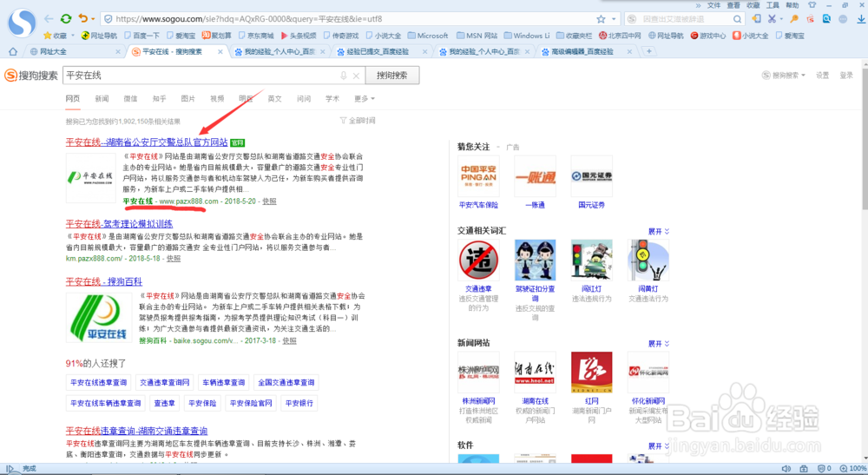Click the status bar volume speaker icon
This screenshot has height=475, width=868.
coord(786,469)
